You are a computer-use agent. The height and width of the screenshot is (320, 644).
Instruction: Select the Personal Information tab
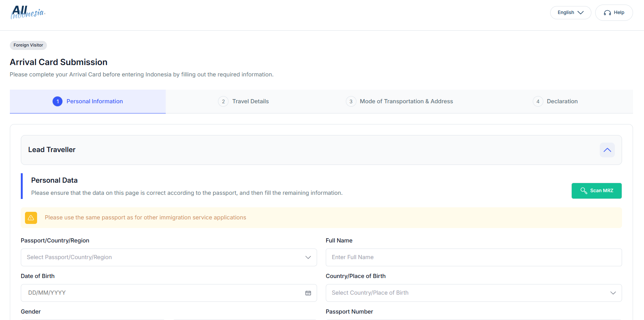coord(88,101)
